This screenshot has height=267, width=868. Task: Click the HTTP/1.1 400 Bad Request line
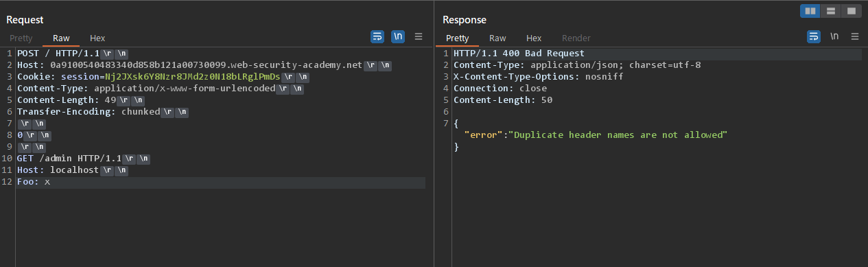(519, 54)
